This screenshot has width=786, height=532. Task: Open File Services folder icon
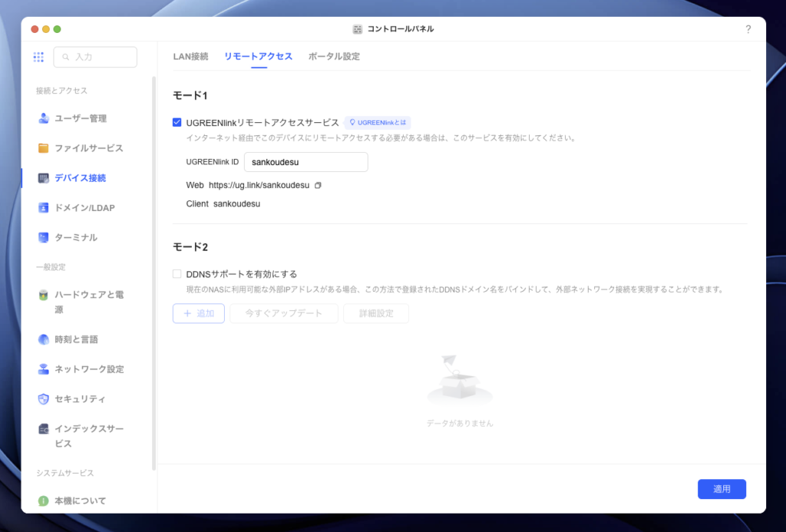tap(44, 148)
